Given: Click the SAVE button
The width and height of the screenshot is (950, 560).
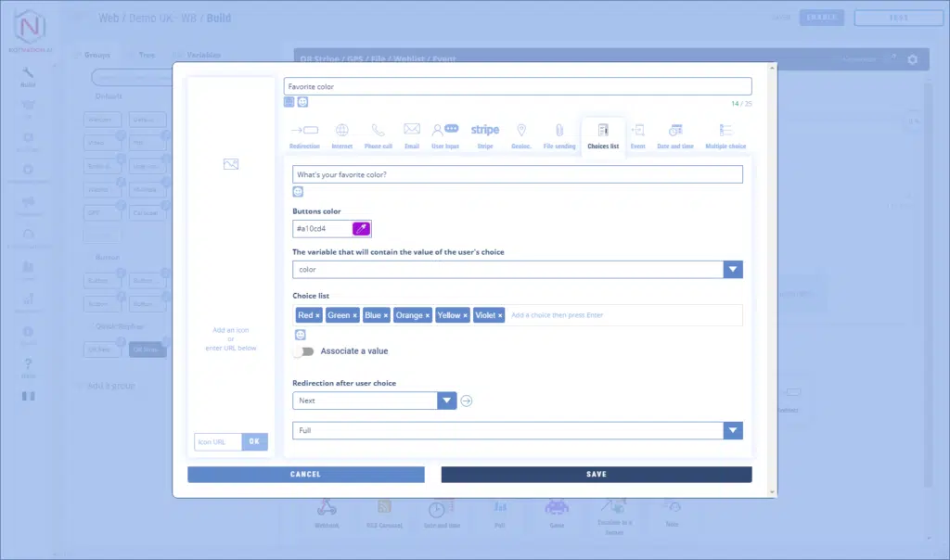Looking at the screenshot, I should coord(597,474).
